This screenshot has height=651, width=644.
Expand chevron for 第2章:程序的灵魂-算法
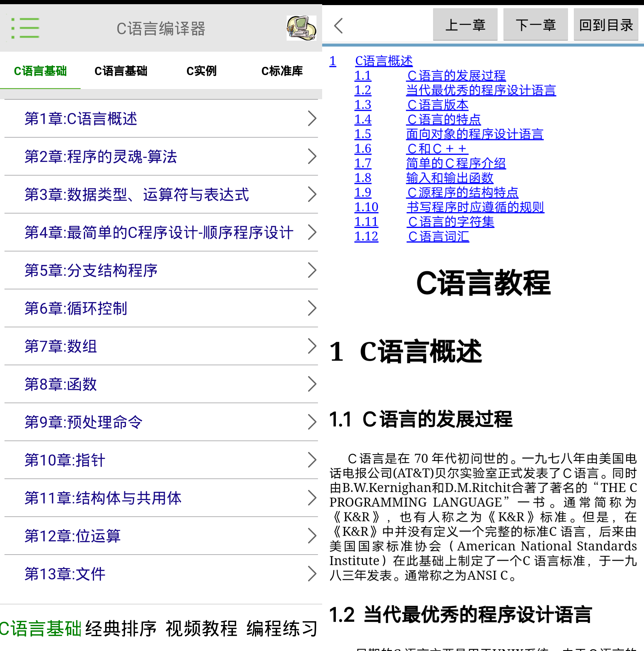point(312,156)
